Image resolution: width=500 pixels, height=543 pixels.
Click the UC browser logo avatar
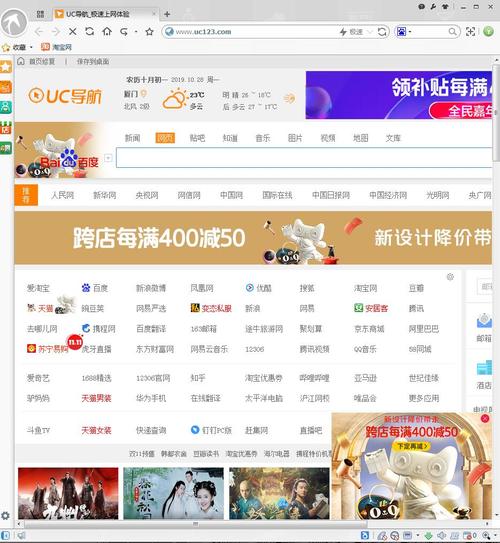coord(14,23)
